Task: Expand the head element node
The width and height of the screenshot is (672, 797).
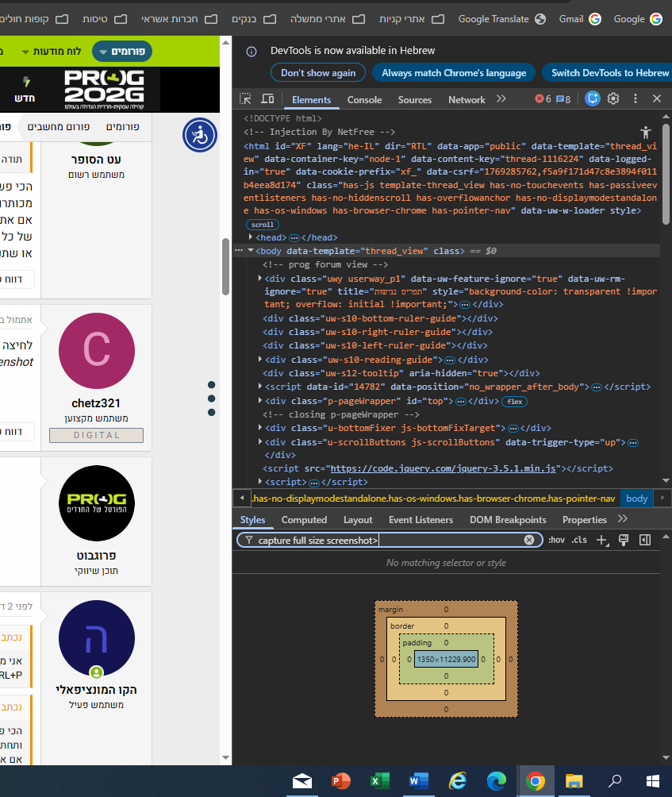Action: coord(251,237)
